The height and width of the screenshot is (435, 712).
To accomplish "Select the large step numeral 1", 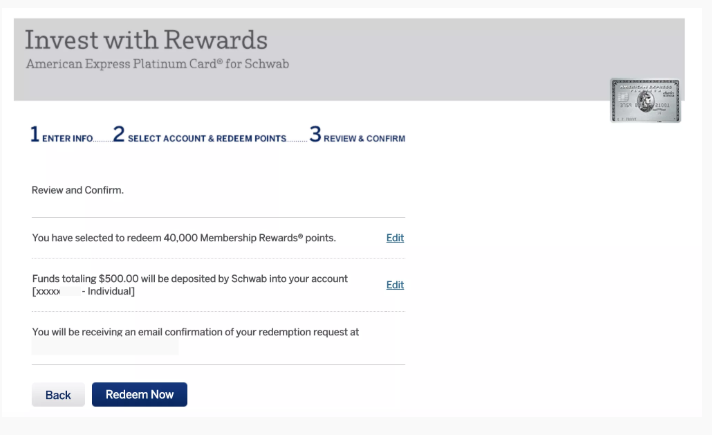I will tap(35, 134).
